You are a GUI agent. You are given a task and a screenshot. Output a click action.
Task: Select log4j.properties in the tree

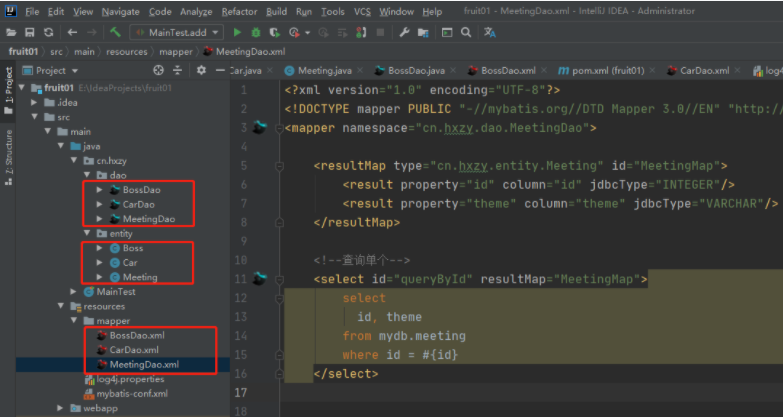(130, 379)
